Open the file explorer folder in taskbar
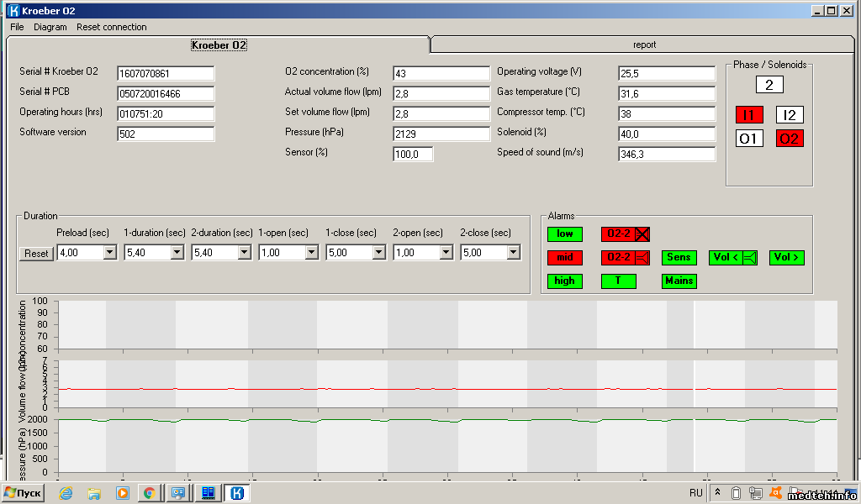Viewport: 861px width, 504px height. 94,493
